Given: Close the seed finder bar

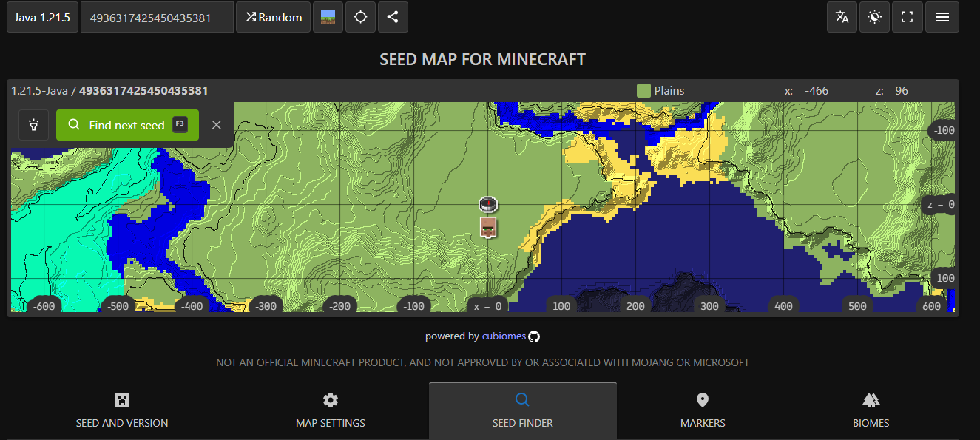Looking at the screenshot, I should (217, 125).
